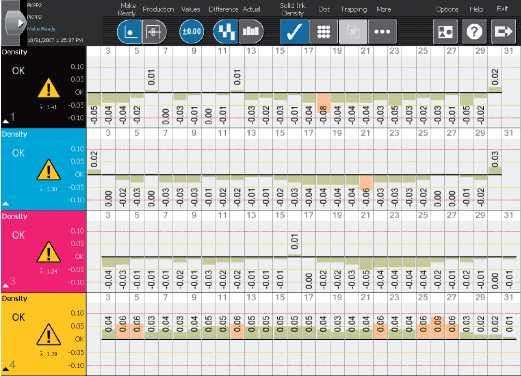Viewport: 521px width, 376px height.
Task: Open the More options ellipsis
Action: pyautogui.click(x=383, y=32)
